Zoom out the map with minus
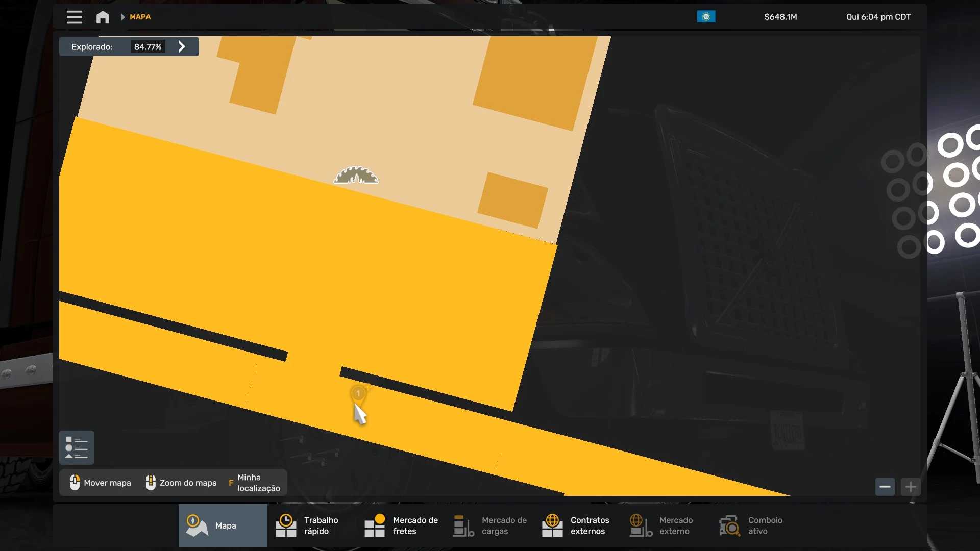The image size is (980, 551). 885,487
